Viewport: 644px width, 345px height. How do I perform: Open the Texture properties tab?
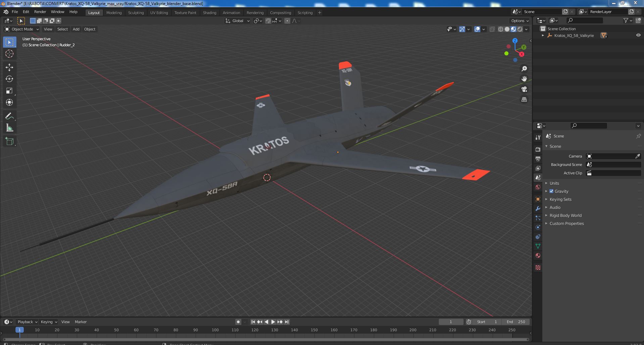pyautogui.click(x=538, y=268)
